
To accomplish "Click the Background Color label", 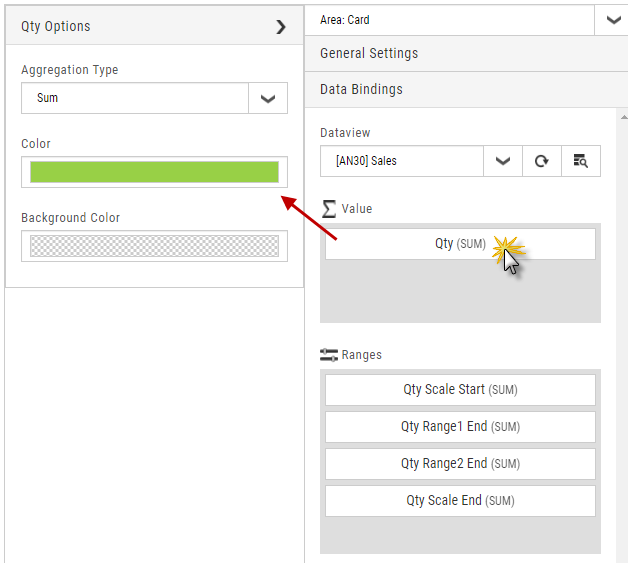I will pyautogui.click(x=70, y=218).
